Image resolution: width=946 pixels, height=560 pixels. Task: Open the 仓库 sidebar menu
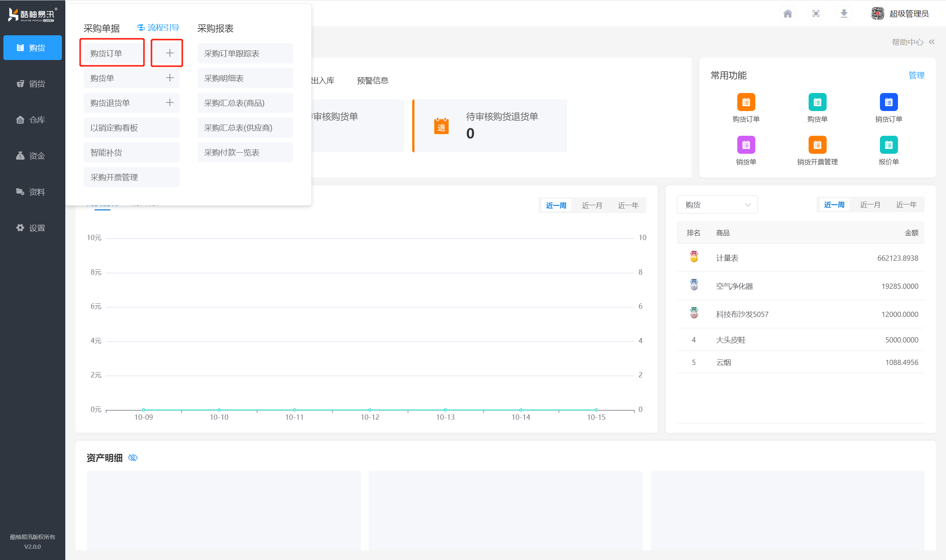(x=32, y=120)
